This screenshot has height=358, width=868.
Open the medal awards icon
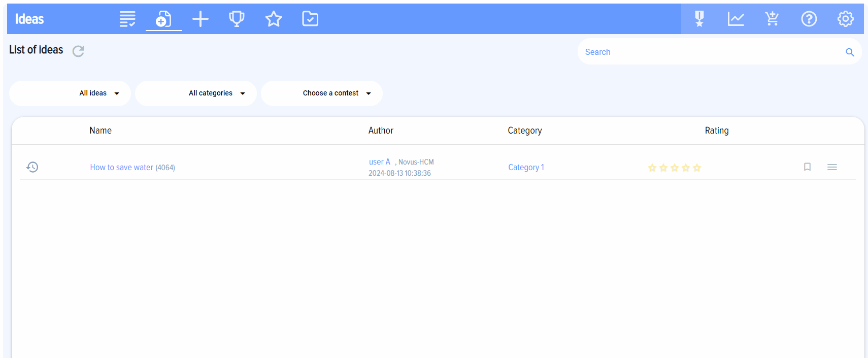[699, 19]
